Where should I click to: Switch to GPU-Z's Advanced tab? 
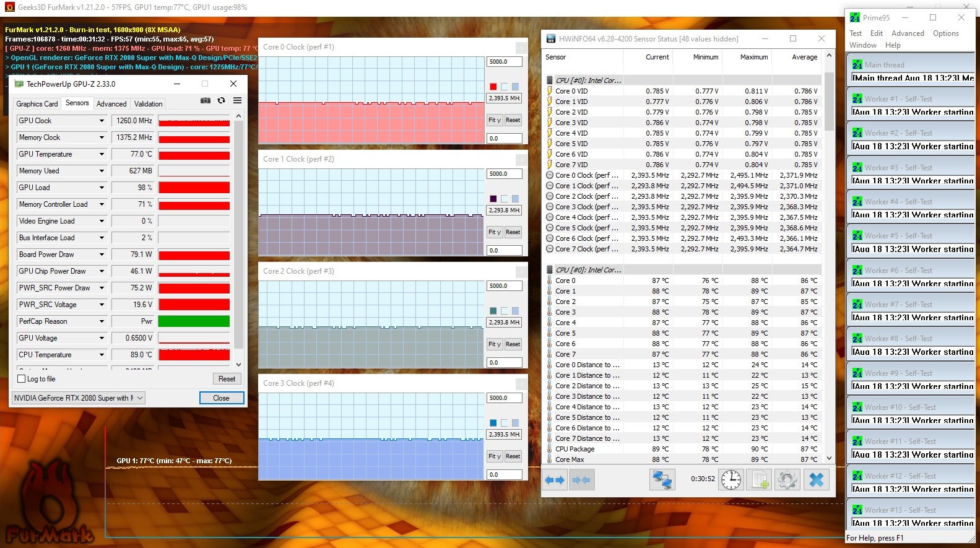pos(111,104)
